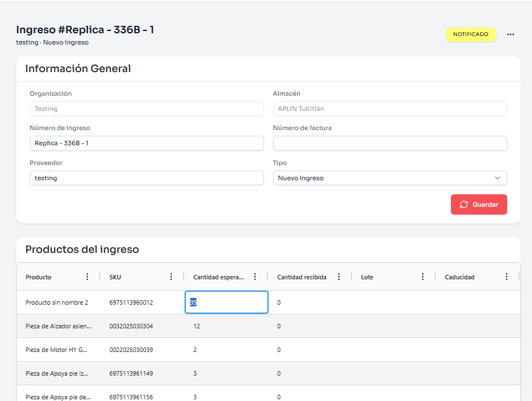Image resolution: width=532 pixels, height=401 pixels.
Task: Open the Caducidad column menu
Action: coord(506,277)
